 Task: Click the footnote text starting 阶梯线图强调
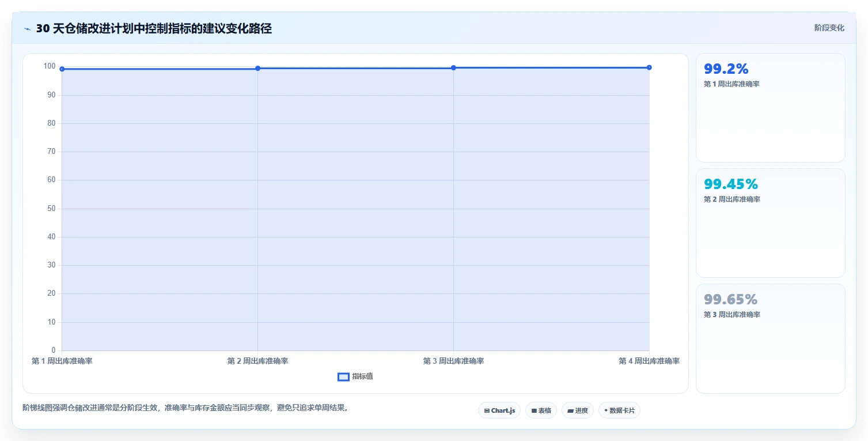[x=185, y=408]
